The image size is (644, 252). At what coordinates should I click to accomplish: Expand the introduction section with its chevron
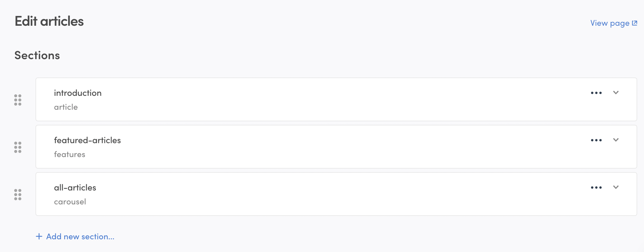click(x=616, y=93)
